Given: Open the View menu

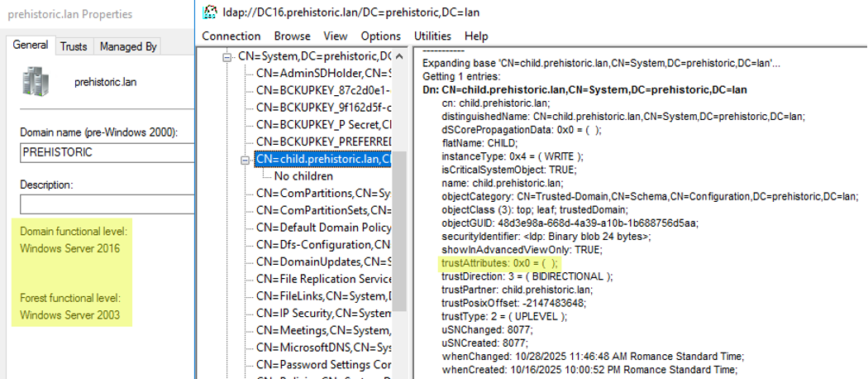Looking at the screenshot, I should 336,36.
